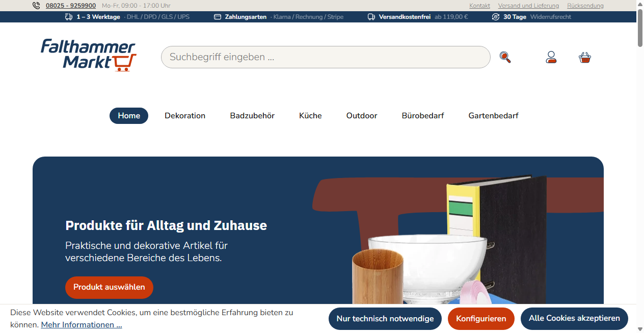Viewport: 644px width, 333px height.
Task: Open the Küche category
Action: 310,116
